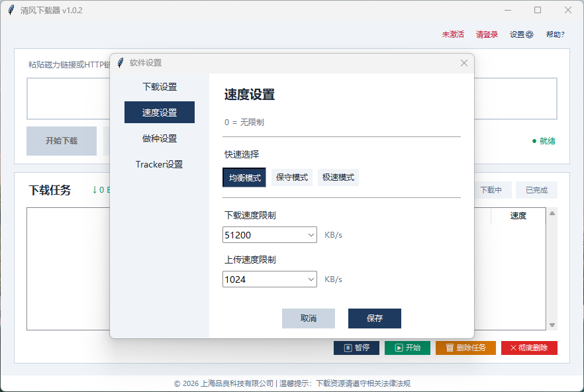584x392 pixels.
Task: Close the 清风下载器 main window
Action: coord(568,10)
